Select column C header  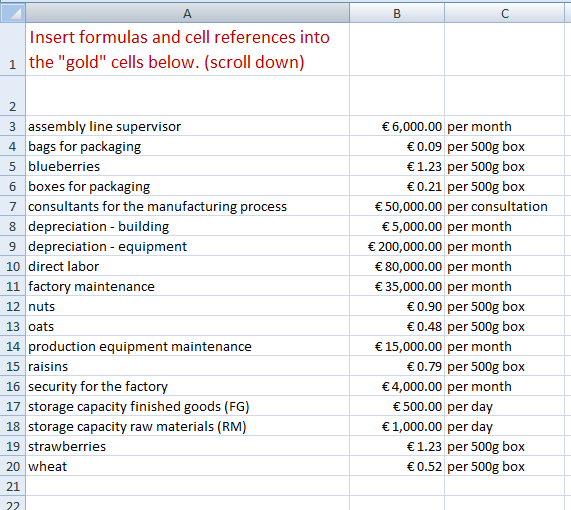tap(504, 13)
